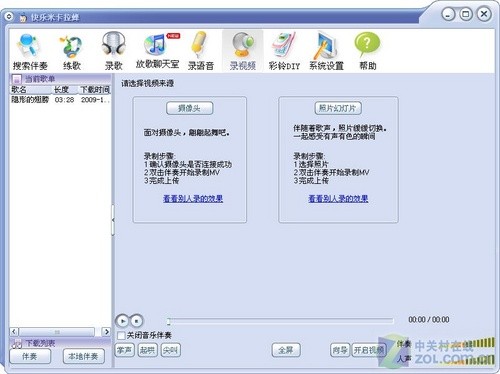500x374 pixels.
Task: Maximize the window
Action: (x=466, y=14)
